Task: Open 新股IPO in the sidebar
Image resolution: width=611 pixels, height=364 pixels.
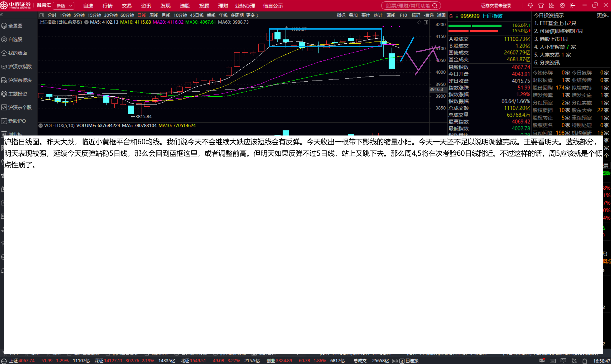Action: pyautogui.click(x=17, y=121)
